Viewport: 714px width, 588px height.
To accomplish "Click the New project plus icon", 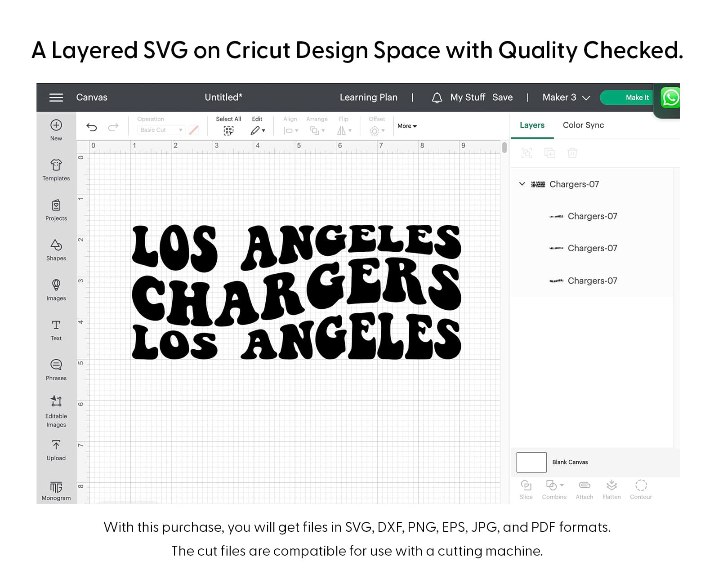I will [56, 125].
